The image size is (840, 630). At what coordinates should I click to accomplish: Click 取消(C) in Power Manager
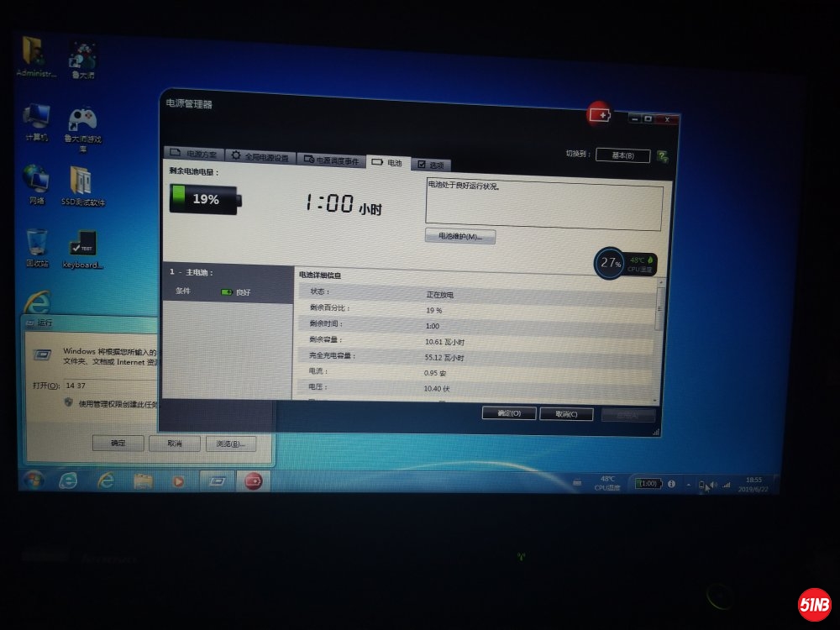[566, 414]
